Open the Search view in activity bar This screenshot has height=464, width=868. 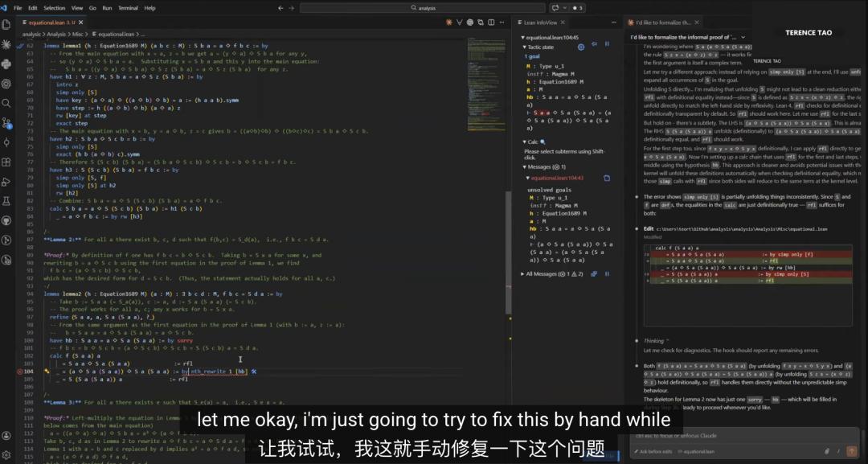coord(7,103)
